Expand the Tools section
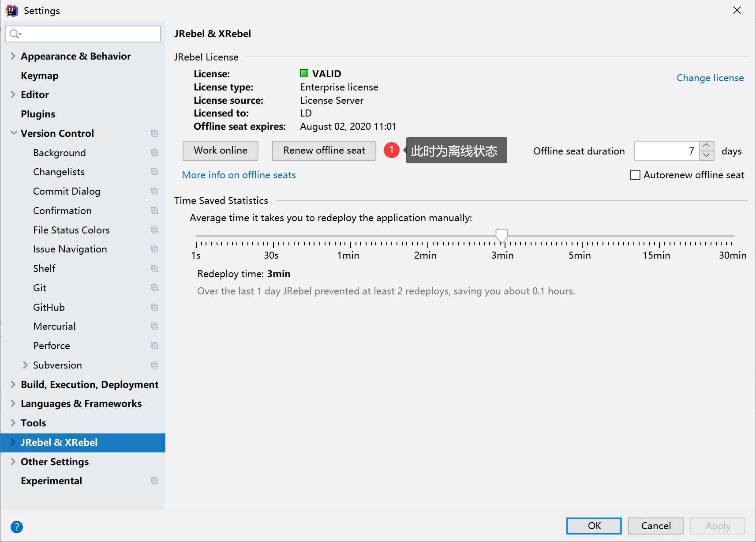Screen dimensions: 756x542 pos(13,423)
